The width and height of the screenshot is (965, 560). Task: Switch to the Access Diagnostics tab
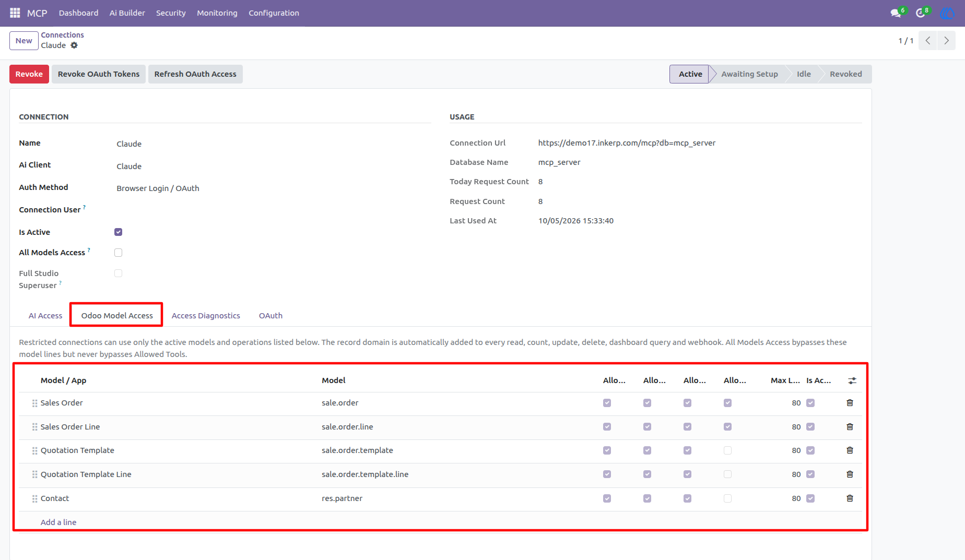click(x=206, y=316)
